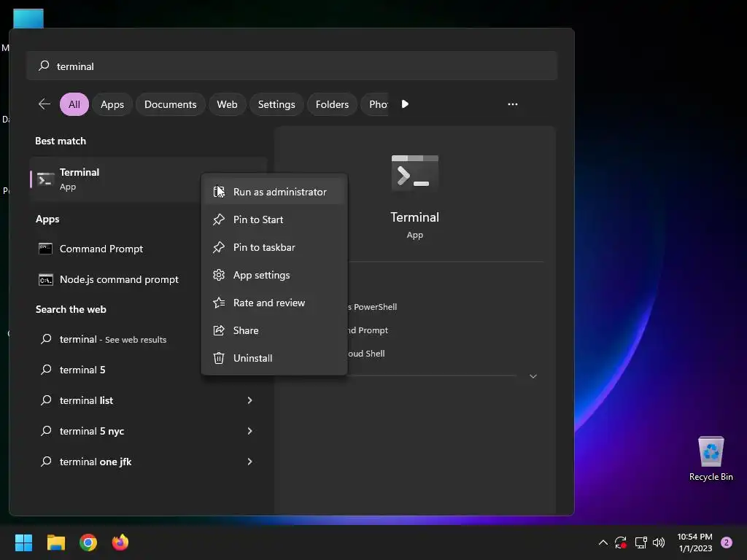The width and height of the screenshot is (747, 560).
Task: Open App settings from context menu
Action: click(274, 275)
